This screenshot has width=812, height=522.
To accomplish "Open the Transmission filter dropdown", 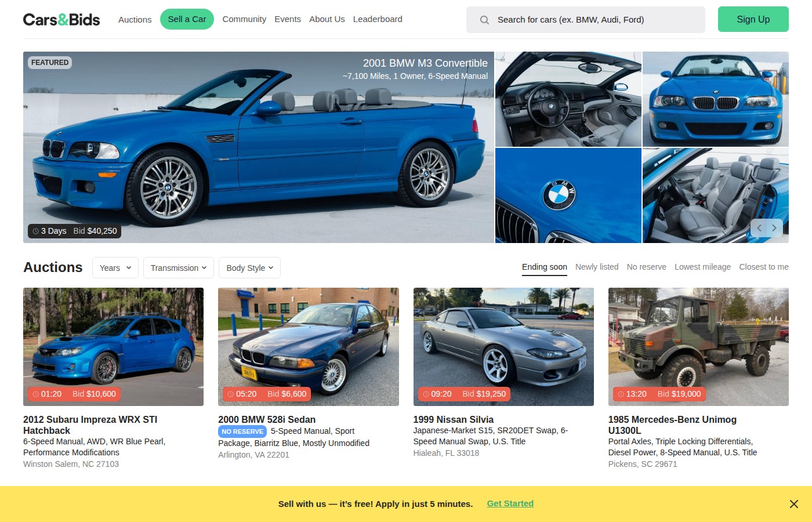I will click(178, 267).
